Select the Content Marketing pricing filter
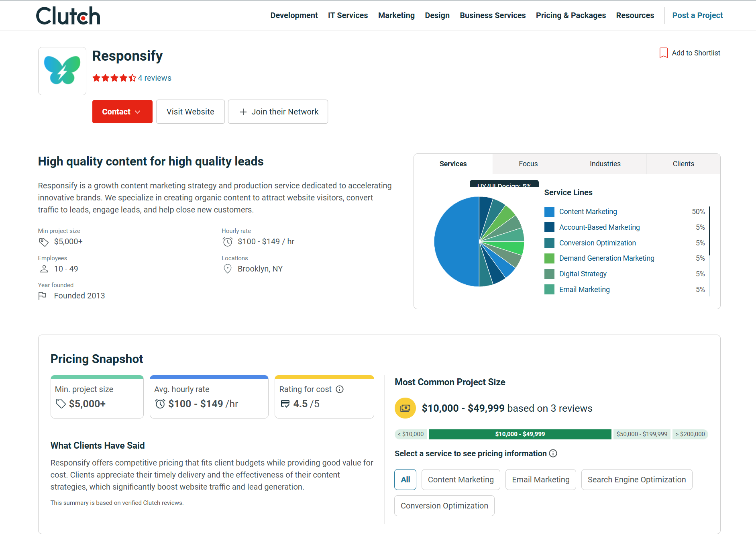Image resolution: width=756 pixels, height=539 pixels. click(461, 480)
